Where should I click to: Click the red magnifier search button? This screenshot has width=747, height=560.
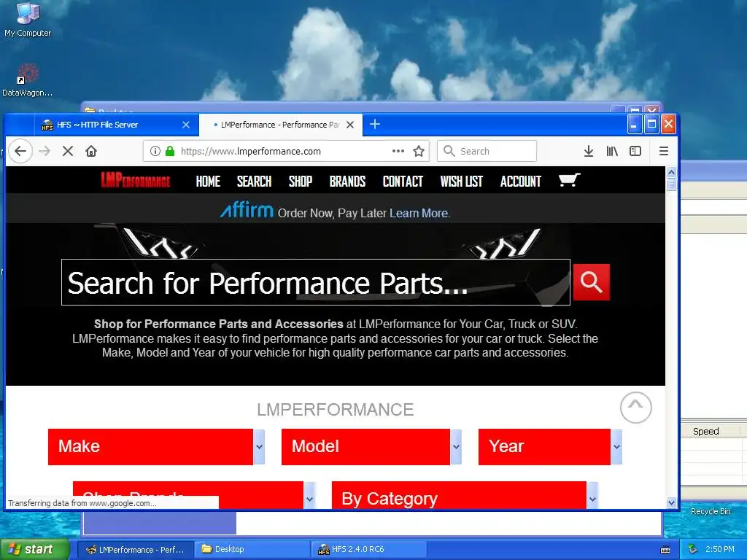tap(591, 282)
